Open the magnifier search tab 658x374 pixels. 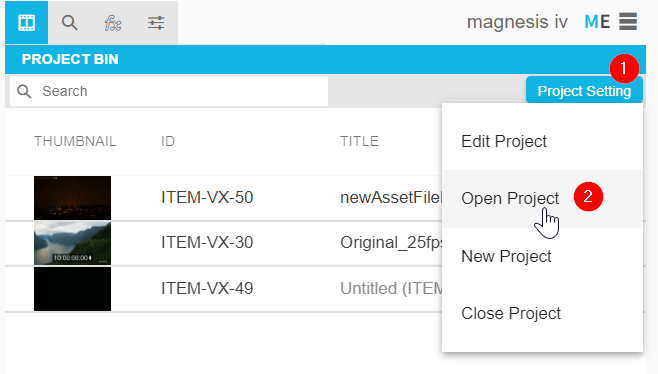pos(70,22)
